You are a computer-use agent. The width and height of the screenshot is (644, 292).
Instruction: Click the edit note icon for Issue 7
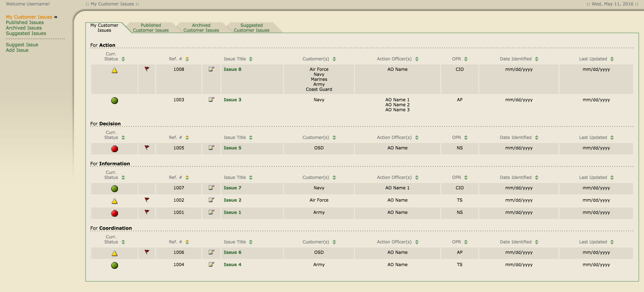(x=211, y=187)
